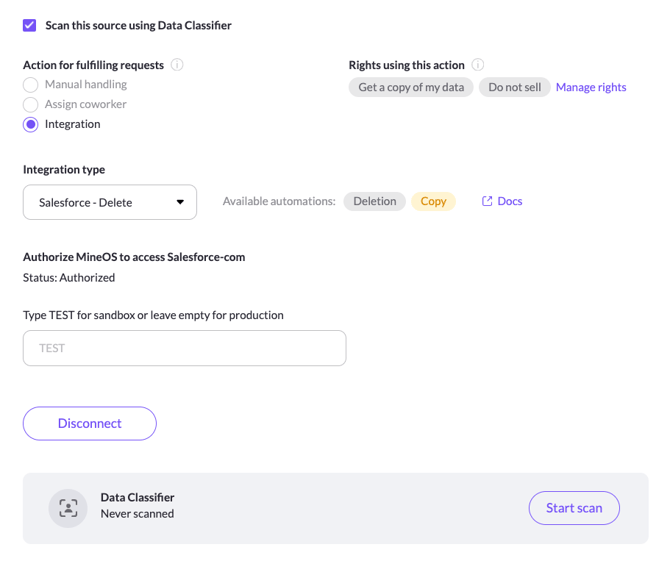Click the yellow Copy automation badge
The image size is (670, 561).
pyautogui.click(x=433, y=201)
